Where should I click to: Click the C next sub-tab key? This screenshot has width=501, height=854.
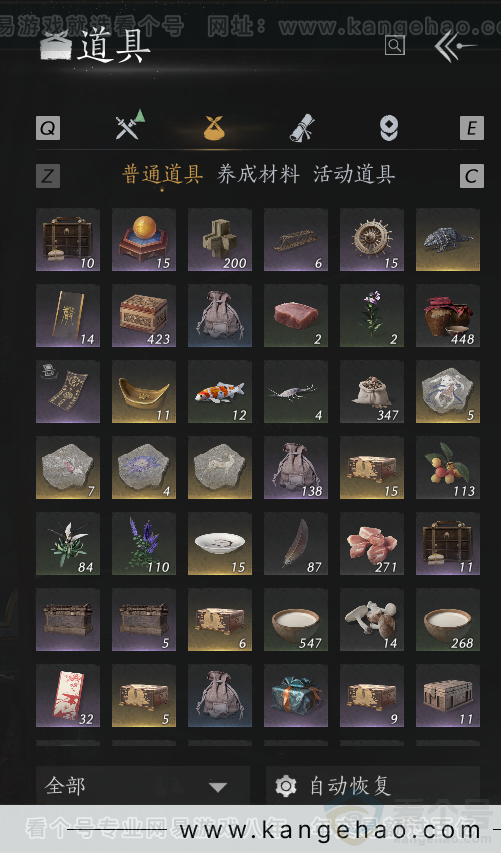click(x=472, y=176)
